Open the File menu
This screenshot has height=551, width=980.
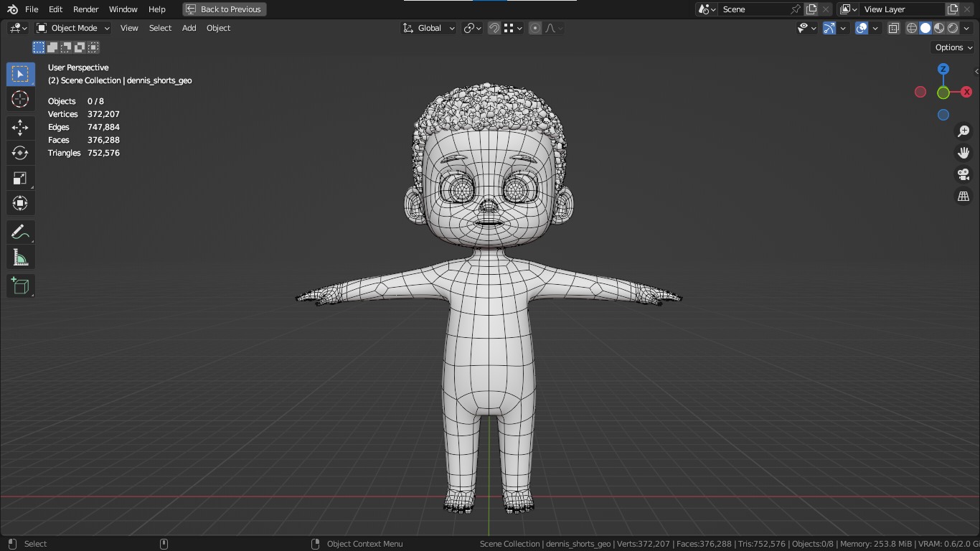[32, 9]
